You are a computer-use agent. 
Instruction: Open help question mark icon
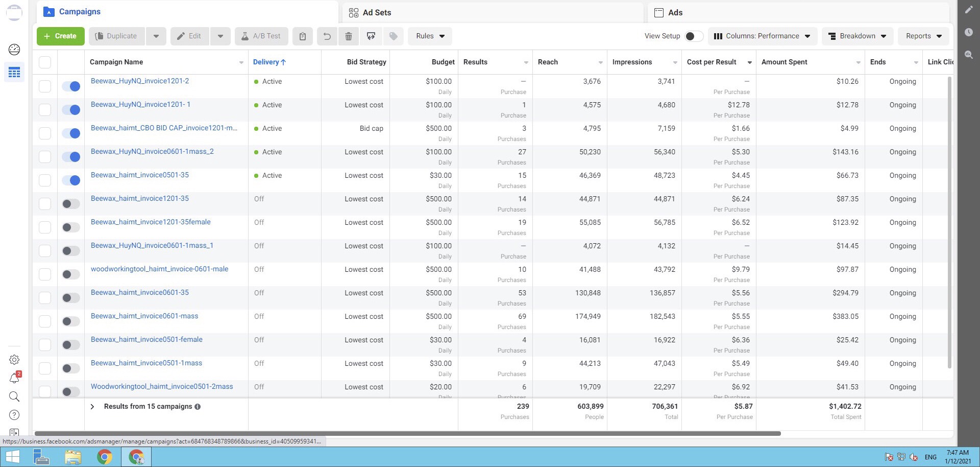14,415
